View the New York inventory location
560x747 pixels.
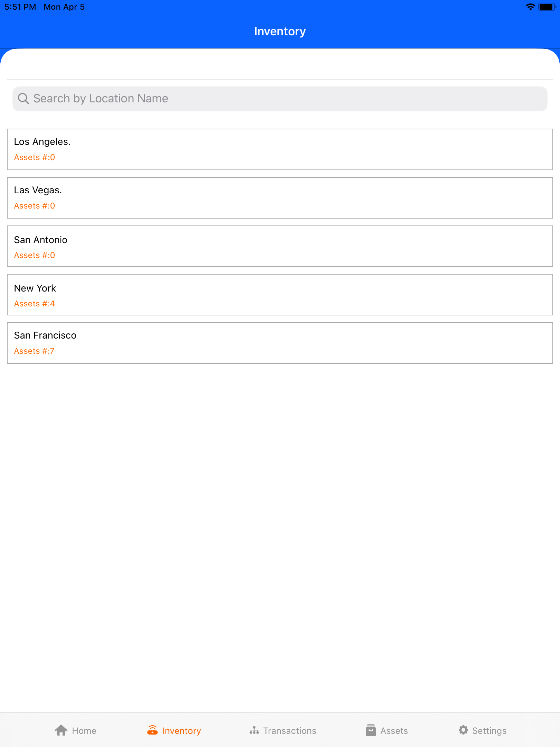(x=280, y=295)
